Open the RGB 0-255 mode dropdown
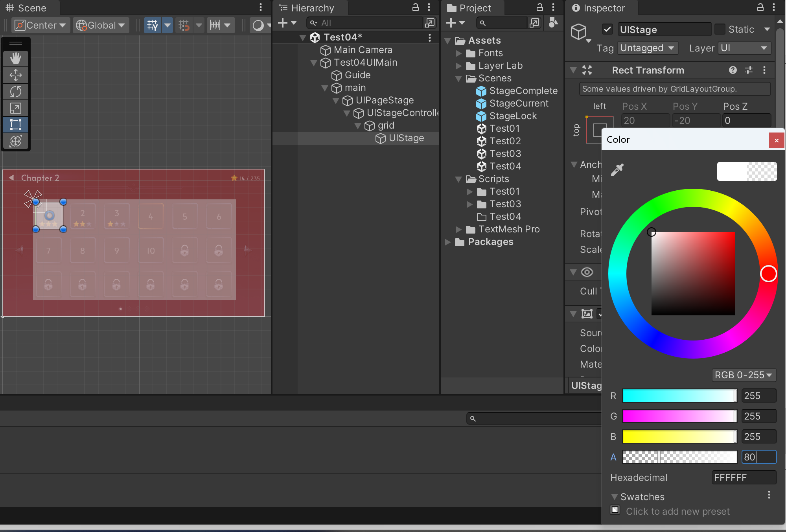 743,375
